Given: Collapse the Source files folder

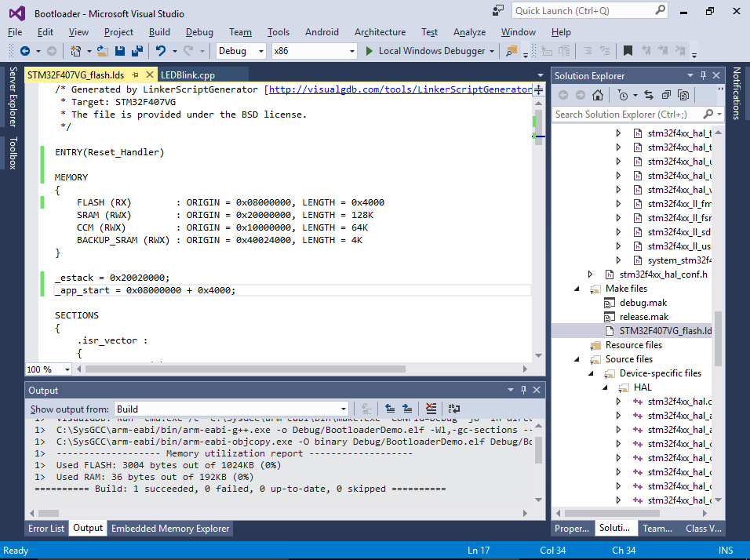Looking at the screenshot, I should pos(577,359).
